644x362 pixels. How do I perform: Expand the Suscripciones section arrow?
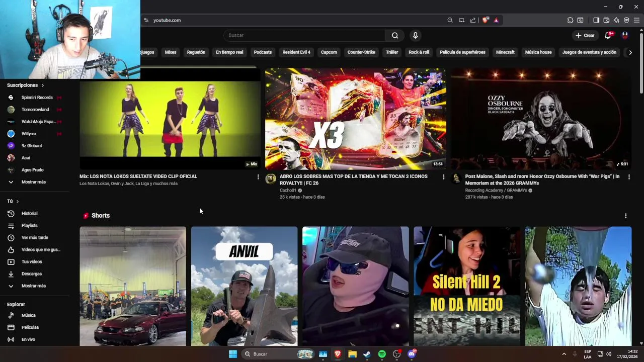[43, 85]
